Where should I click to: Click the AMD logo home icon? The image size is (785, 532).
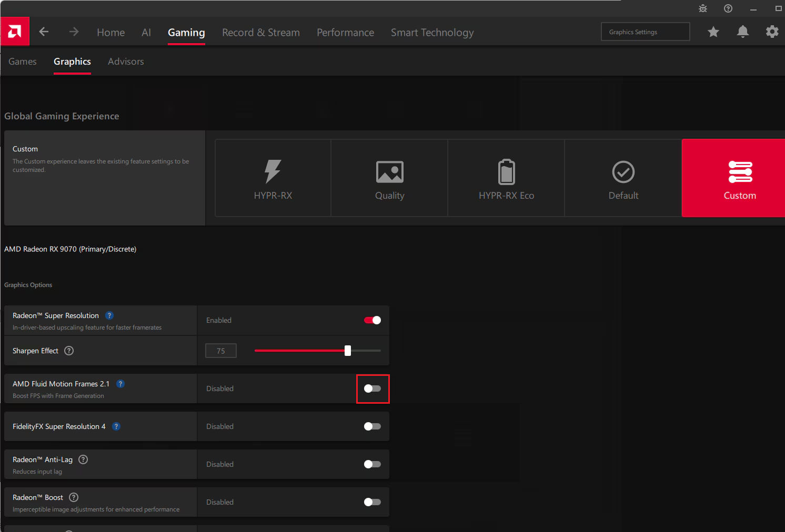point(15,32)
